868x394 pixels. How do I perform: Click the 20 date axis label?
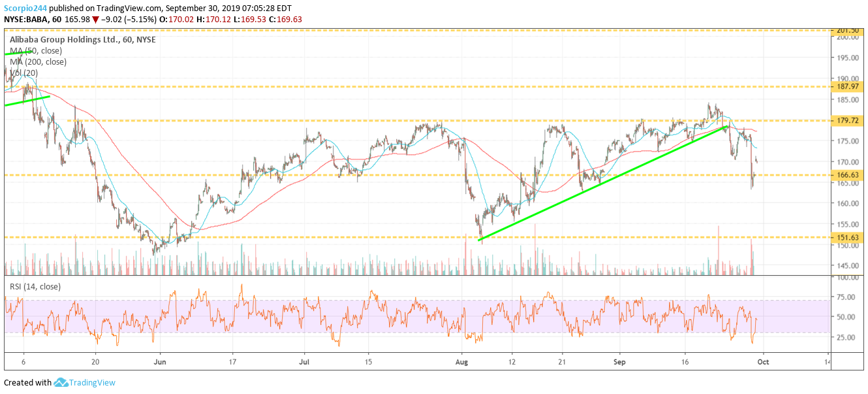[95, 361]
